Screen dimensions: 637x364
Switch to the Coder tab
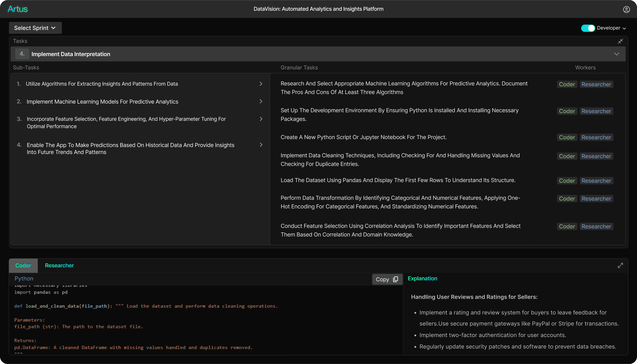23,265
